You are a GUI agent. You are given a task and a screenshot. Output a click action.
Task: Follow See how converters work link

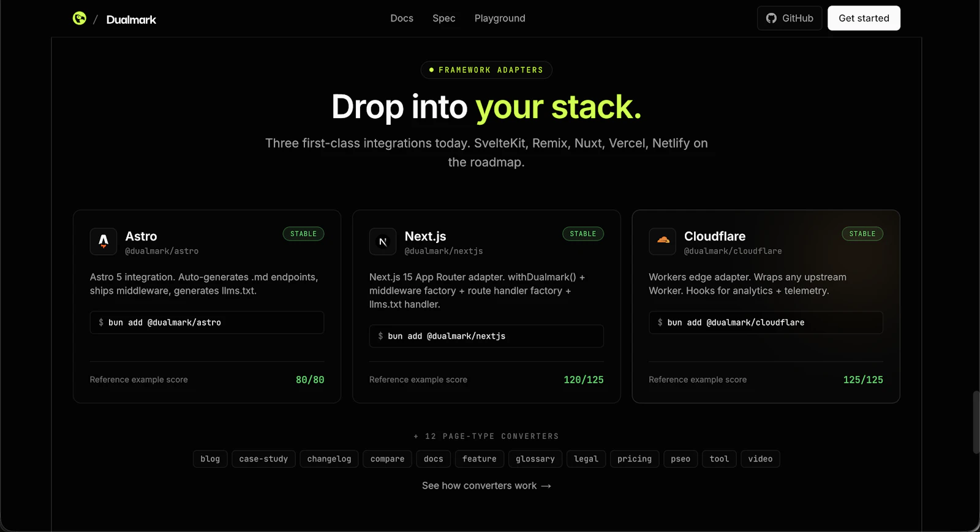pyautogui.click(x=486, y=485)
